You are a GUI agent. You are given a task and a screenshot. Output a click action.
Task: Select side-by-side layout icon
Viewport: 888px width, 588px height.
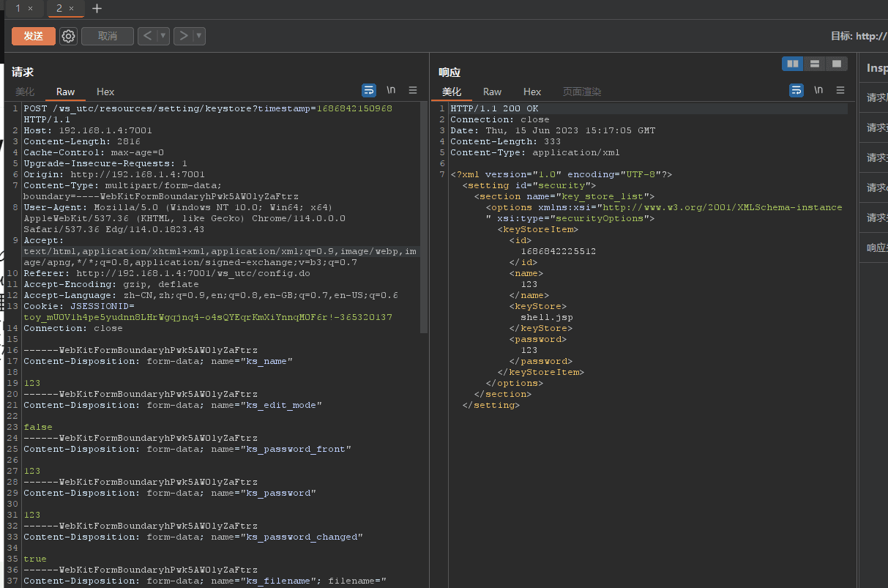pyautogui.click(x=793, y=64)
